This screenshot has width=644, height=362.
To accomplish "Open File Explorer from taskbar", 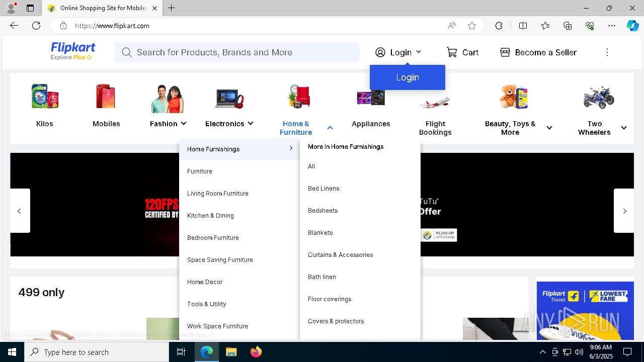I will pyautogui.click(x=231, y=352).
